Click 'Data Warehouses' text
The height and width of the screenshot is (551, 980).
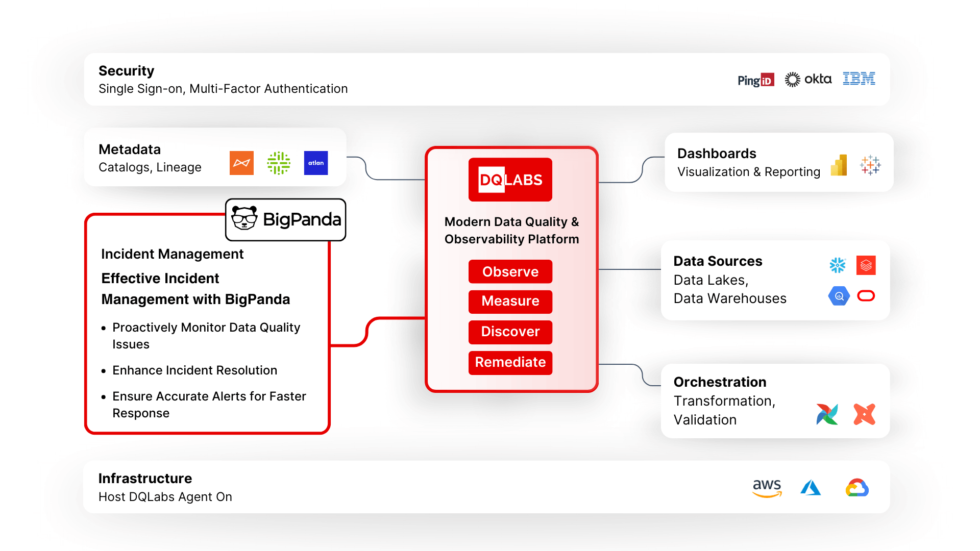[730, 298]
